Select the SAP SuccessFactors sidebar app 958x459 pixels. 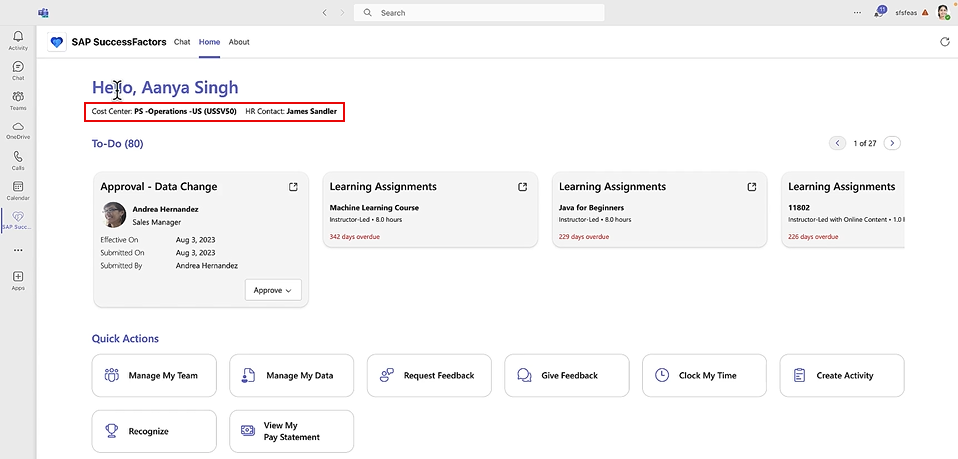tap(18, 221)
